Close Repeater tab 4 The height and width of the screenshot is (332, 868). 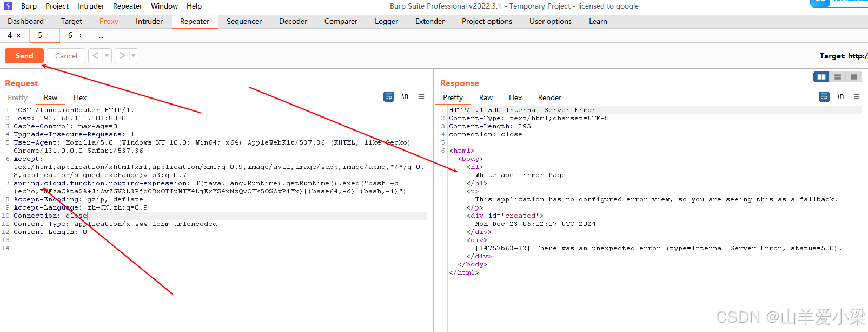pyautogui.click(x=18, y=36)
